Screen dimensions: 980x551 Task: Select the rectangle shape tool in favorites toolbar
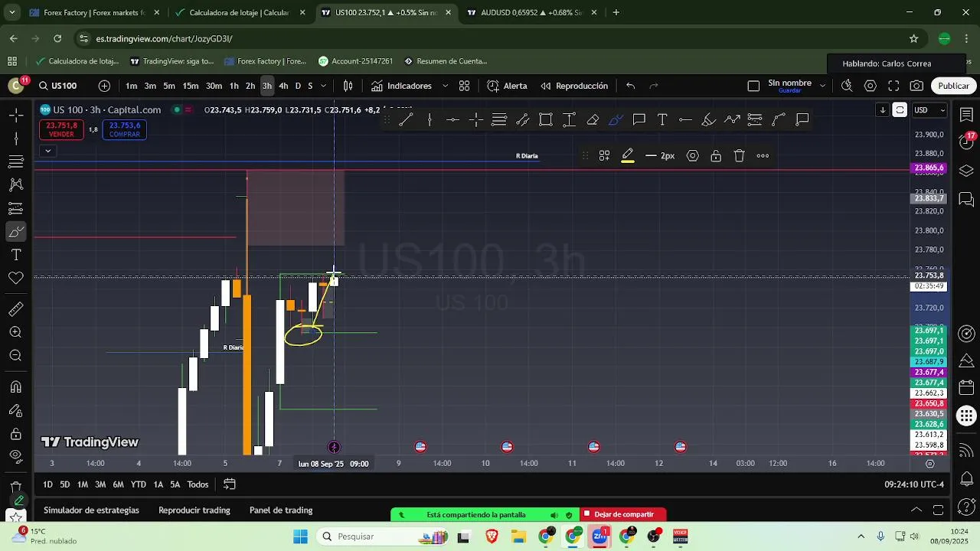(x=546, y=119)
